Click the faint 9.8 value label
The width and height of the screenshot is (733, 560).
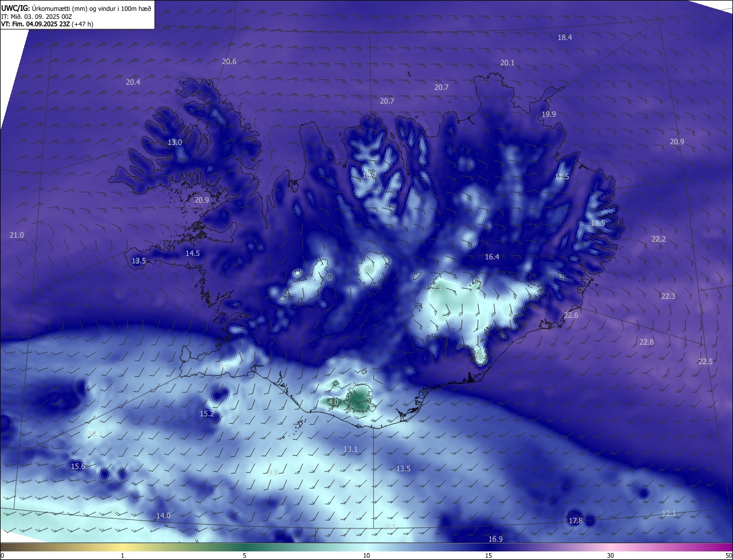tap(273, 472)
